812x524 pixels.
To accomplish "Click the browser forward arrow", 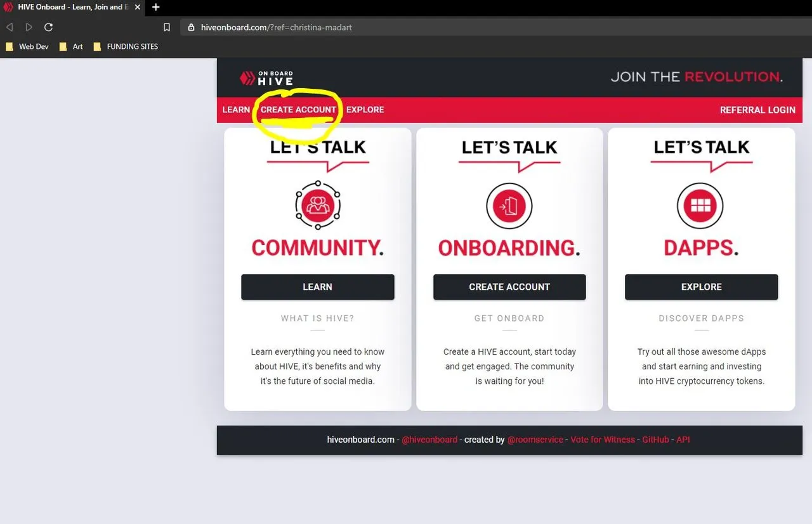I will (x=29, y=27).
